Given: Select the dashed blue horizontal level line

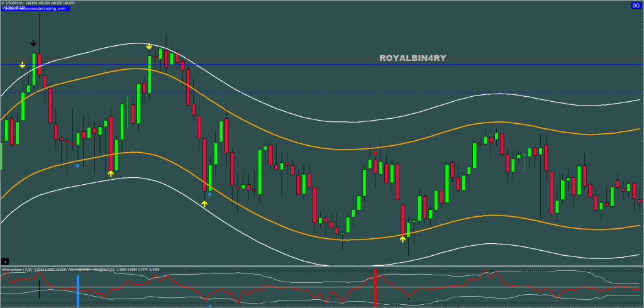Looking at the screenshot, I should pos(322,92).
